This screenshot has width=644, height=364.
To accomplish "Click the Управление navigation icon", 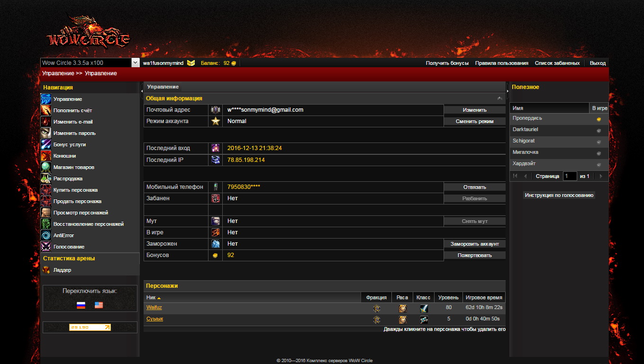I will pos(46,99).
